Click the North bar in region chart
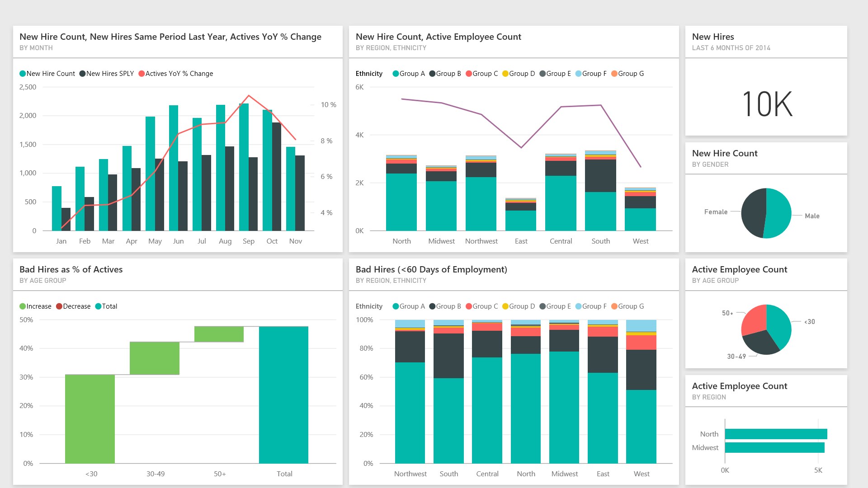 (x=776, y=434)
